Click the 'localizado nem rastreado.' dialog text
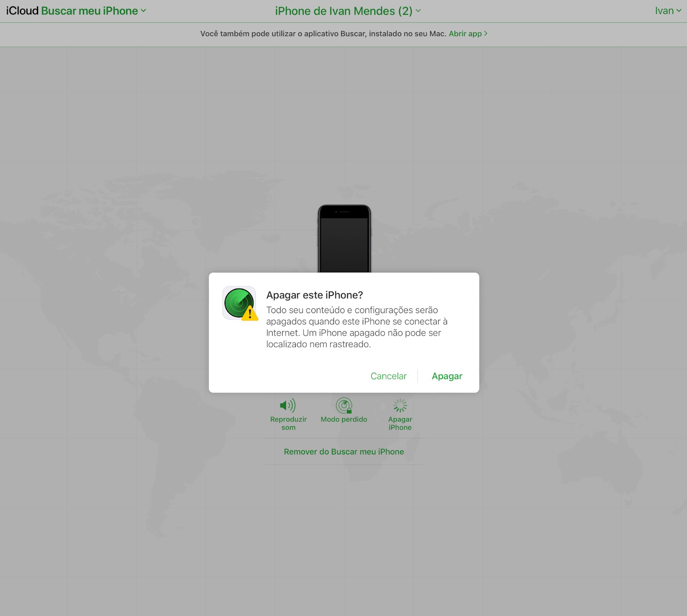This screenshot has width=687, height=616. (319, 344)
